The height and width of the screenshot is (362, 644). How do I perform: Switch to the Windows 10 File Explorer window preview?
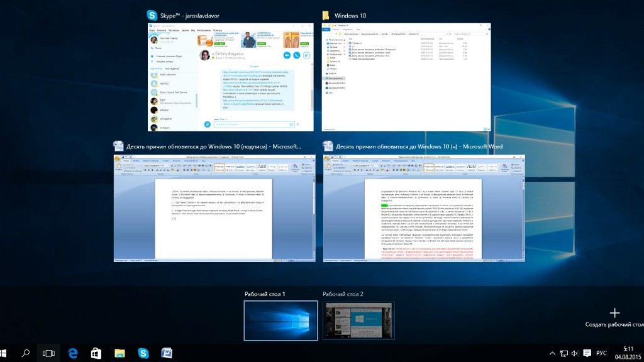coord(406,77)
